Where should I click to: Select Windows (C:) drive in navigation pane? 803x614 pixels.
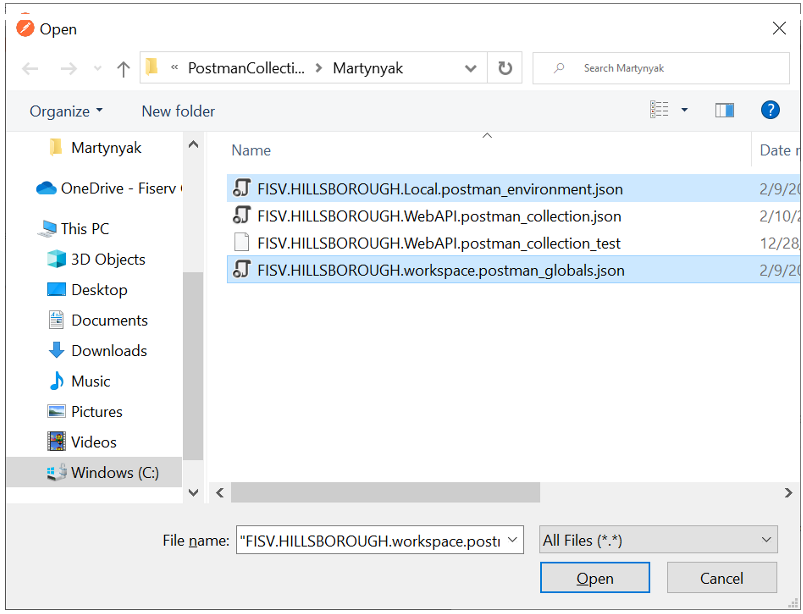click(x=94, y=472)
